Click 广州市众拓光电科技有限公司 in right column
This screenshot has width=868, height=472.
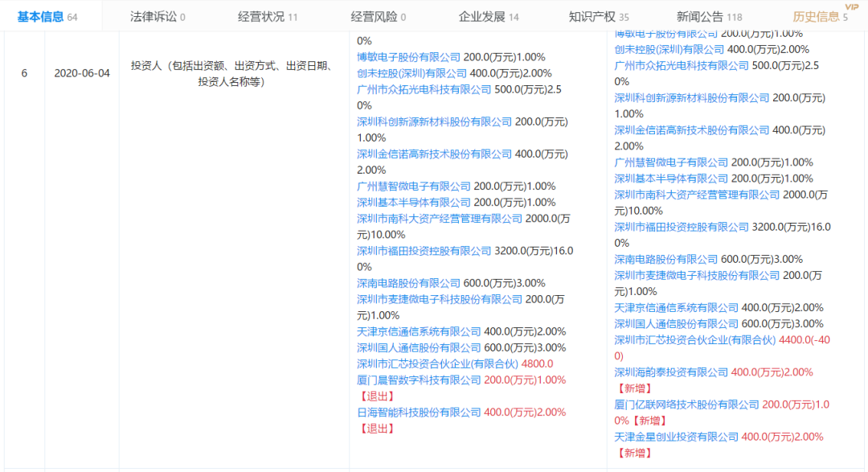682,65
